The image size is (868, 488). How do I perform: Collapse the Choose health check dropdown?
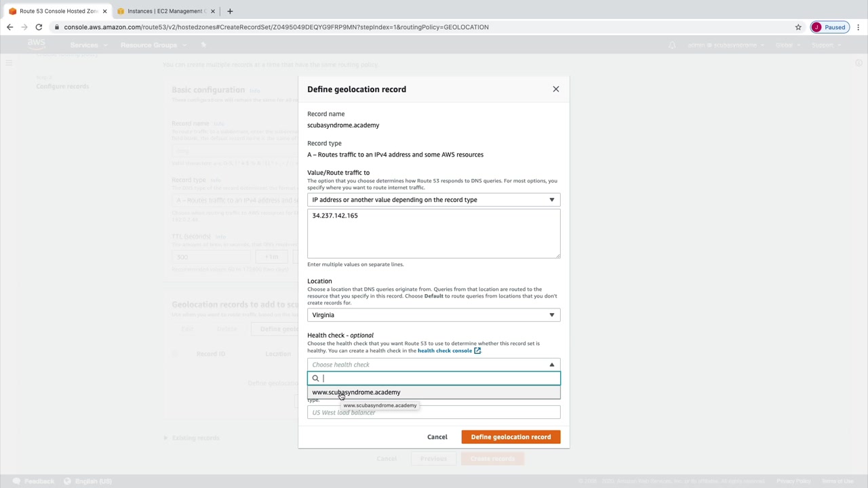pos(434,365)
